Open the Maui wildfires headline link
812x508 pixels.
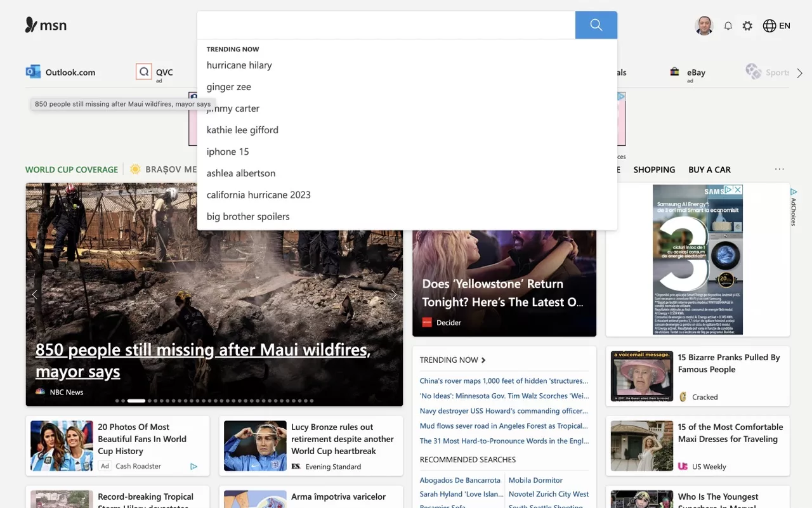click(x=202, y=360)
